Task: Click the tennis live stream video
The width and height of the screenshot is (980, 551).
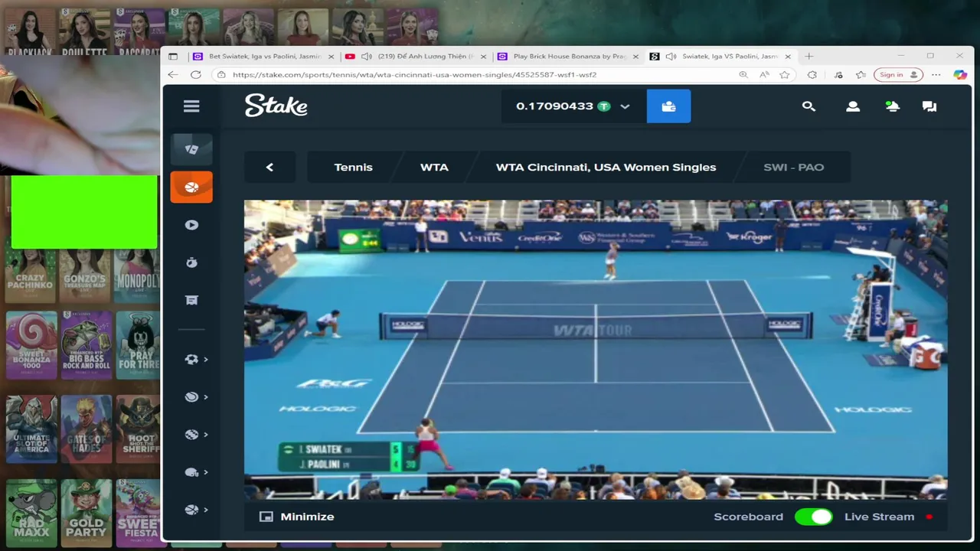Action: click(x=596, y=350)
